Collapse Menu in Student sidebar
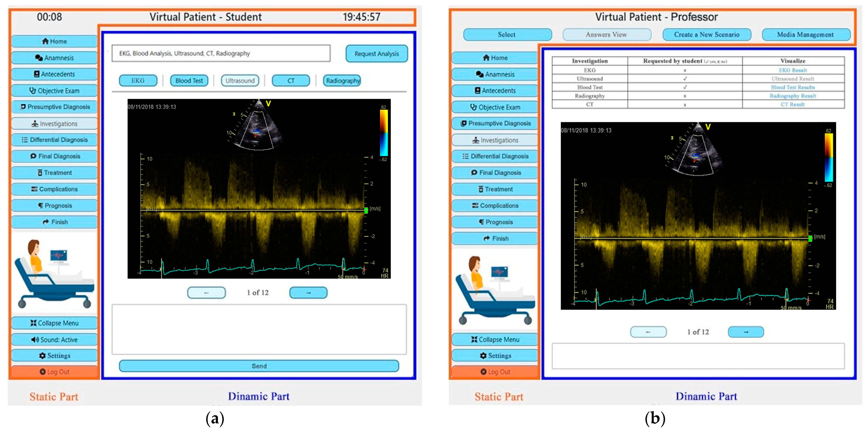The image size is (868, 430). click(54, 323)
